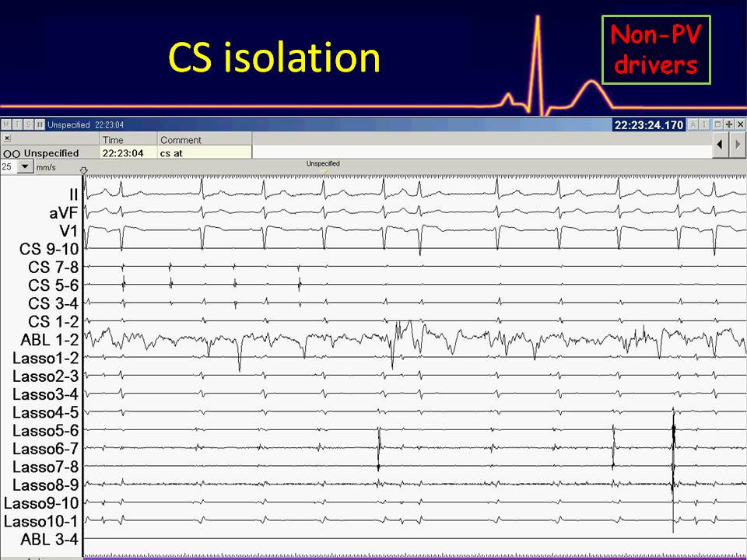
Task: Close the event log panel with small x
Action: 7,138
